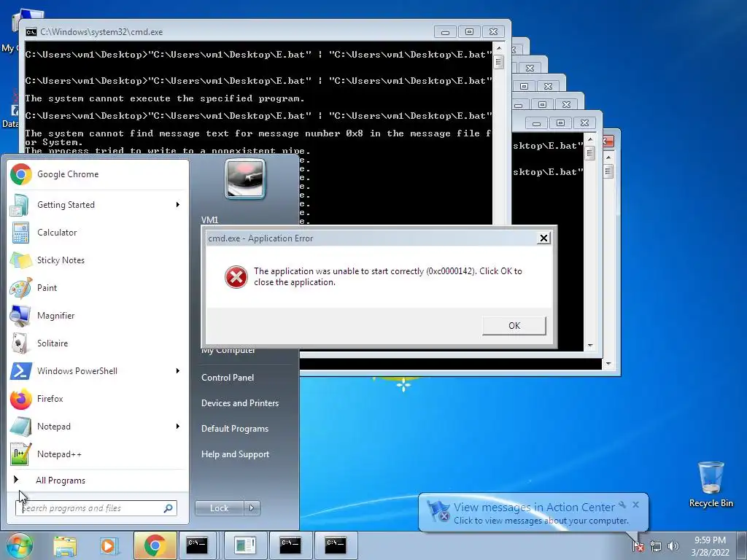
Task: Click the middle cmd icon on taskbar
Action: (x=290, y=545)
